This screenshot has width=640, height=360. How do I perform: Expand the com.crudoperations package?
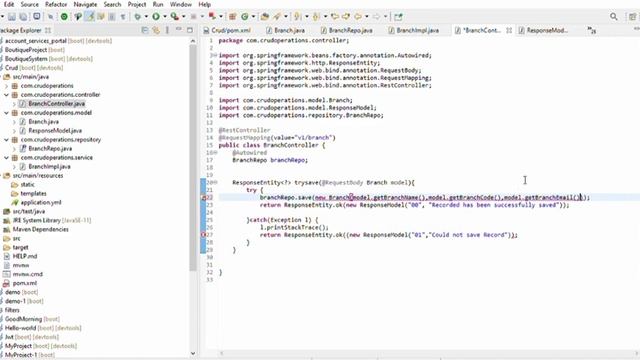coord(7,86)
